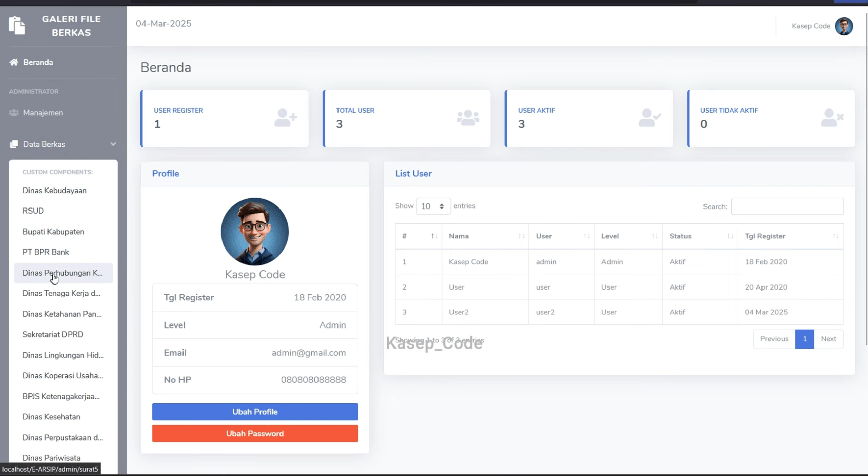Click the Beranda home icon

click(14, 62)
